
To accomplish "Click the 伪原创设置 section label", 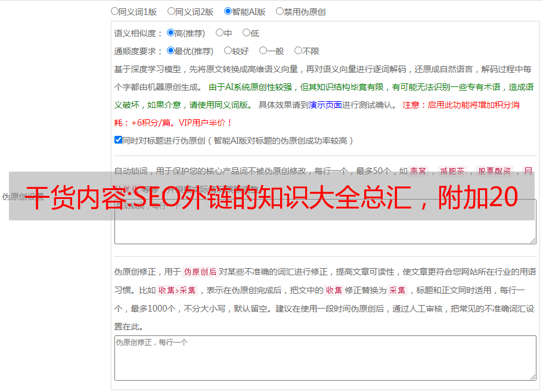I will pyautogui.click(x=23, y=197).
